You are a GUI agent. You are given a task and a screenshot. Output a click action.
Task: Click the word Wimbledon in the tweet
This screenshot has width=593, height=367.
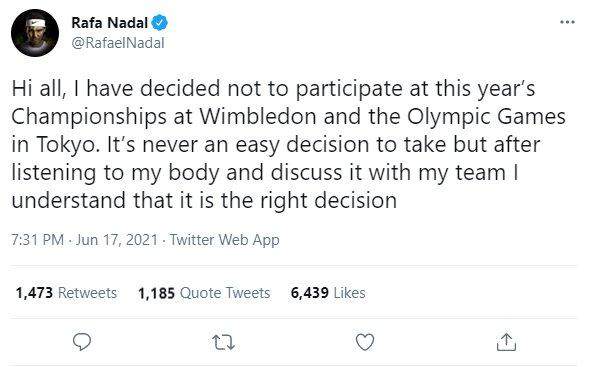(258, 117)
